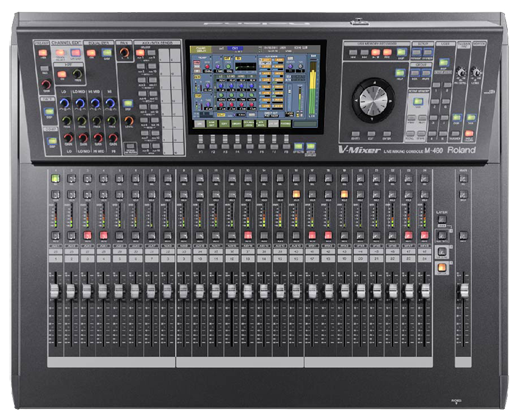The image size is (519, 420).
Task: Grab the channel 1 fader cap
Action: pos(55,291)
